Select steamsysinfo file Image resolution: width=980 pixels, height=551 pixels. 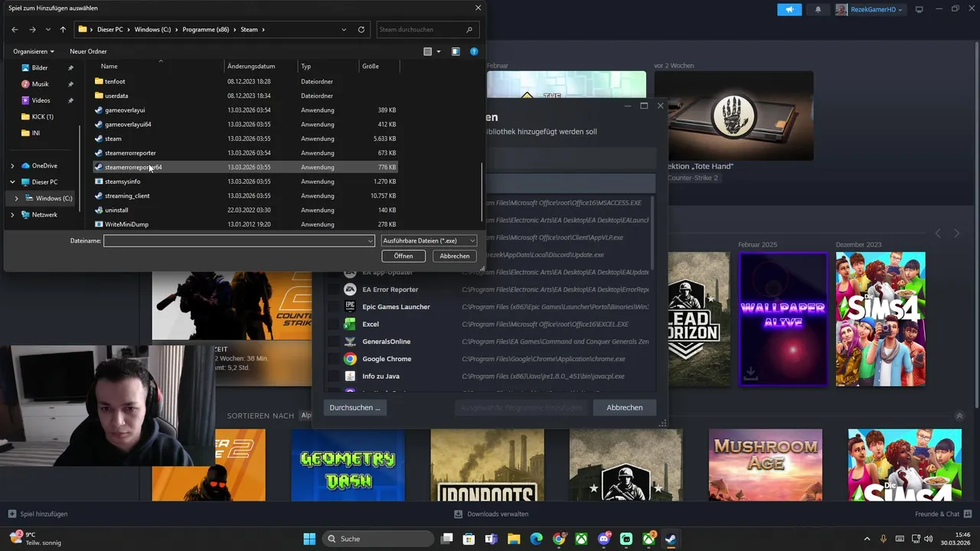point(245,181)
